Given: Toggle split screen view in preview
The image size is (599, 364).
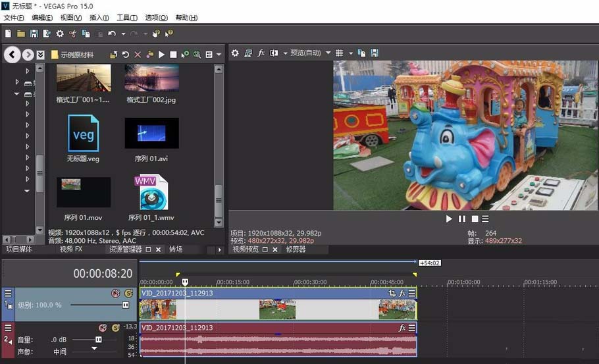Looking at the screenshot, I should point(274,53).
